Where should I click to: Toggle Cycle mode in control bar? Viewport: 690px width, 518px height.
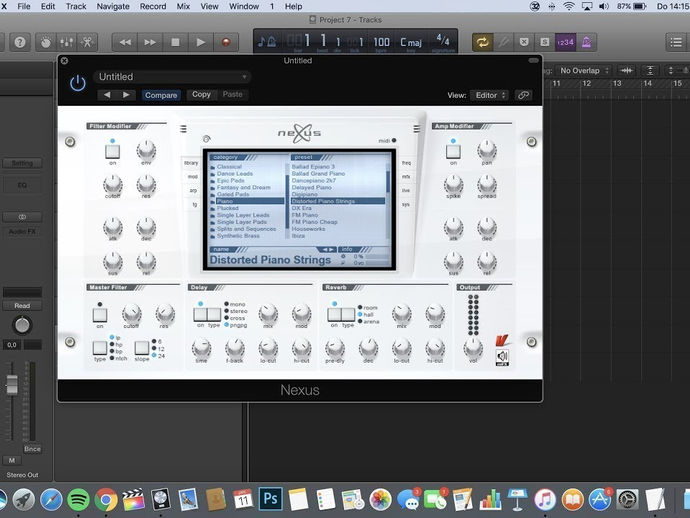[x=483, y=42]
